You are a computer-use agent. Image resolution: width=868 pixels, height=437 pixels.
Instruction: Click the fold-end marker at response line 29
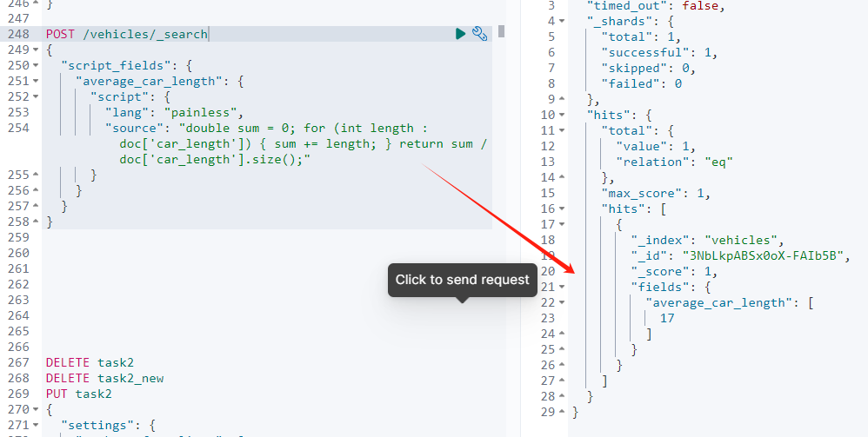point(562,412)
